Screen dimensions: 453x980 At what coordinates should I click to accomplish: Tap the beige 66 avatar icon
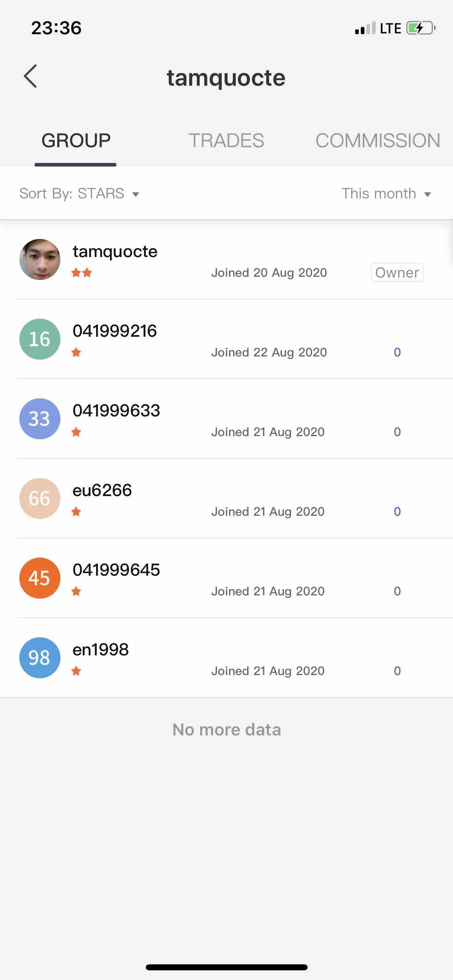coord(40,498)
